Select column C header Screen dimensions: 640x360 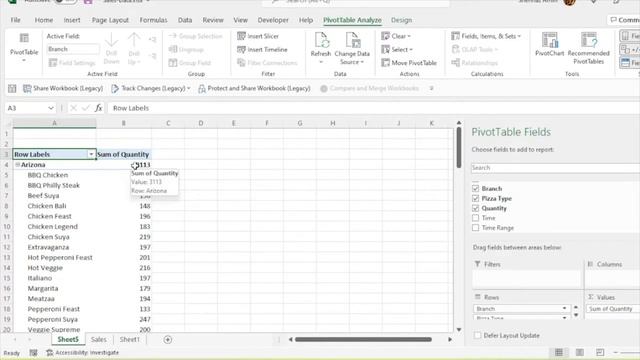(x=168, y=123)
